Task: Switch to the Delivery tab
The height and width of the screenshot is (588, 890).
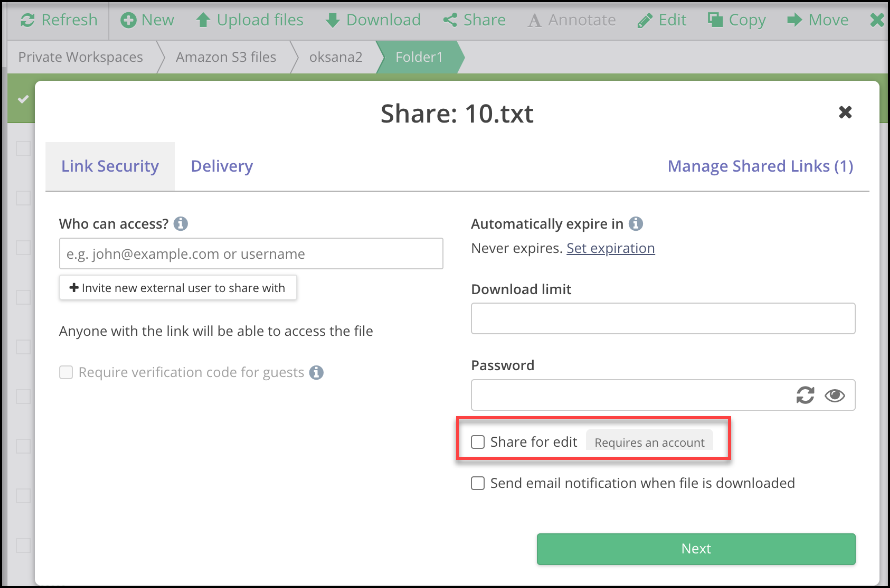Action: coord(221,166)
